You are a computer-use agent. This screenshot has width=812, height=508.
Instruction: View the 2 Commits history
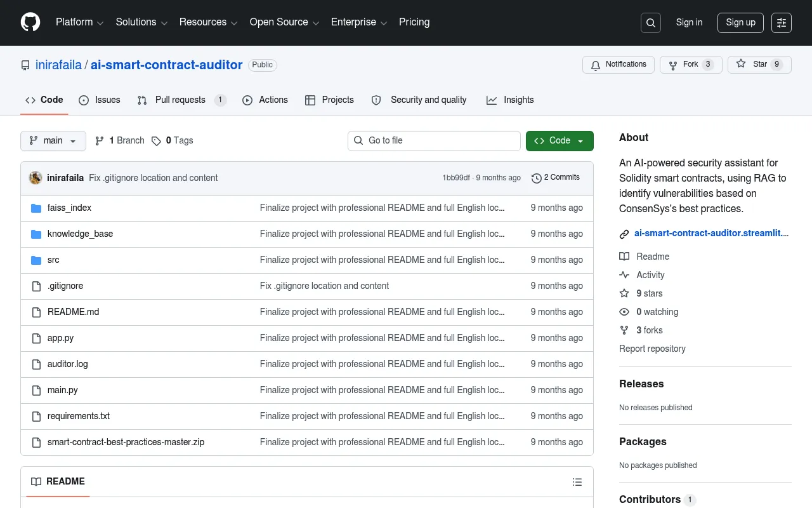click(x=556, y=178)
